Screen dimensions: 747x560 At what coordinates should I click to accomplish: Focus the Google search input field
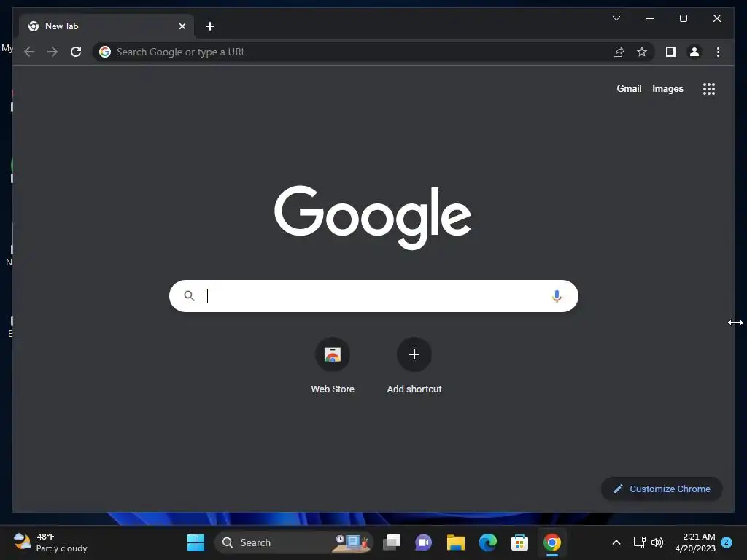[374, 296]
